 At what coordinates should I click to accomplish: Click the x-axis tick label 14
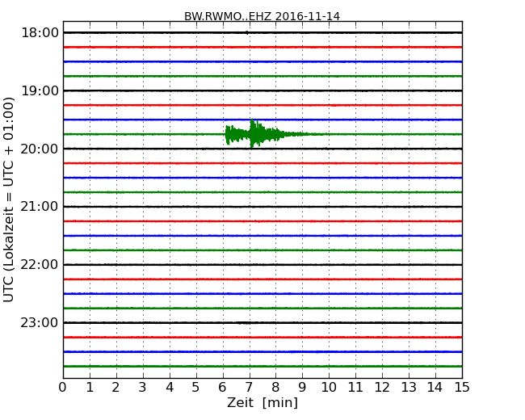pos(435,388)
